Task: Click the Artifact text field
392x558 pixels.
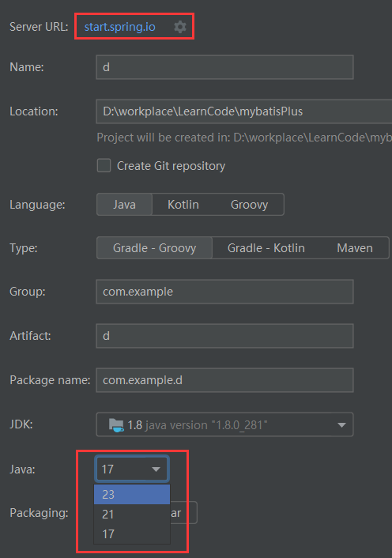Action: [x=224, y=336]
